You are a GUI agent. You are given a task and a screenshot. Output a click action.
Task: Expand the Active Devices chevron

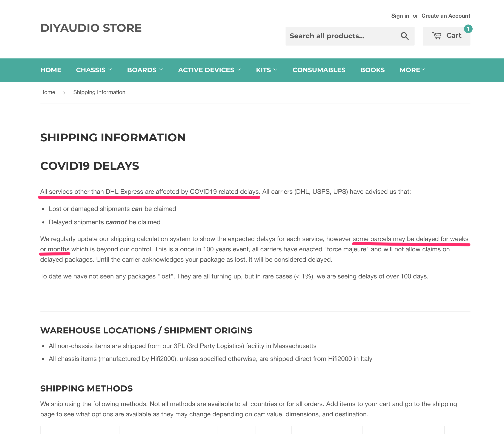pos(239,70)
